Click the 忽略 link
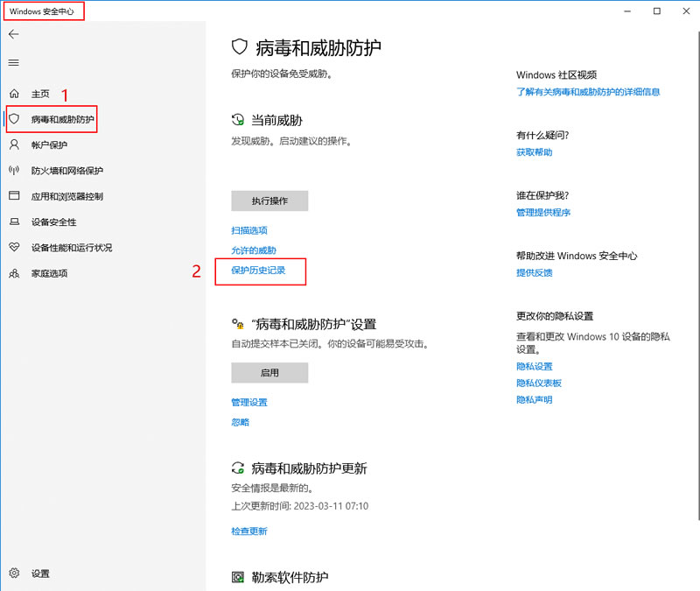 click(x=240, y=422)
